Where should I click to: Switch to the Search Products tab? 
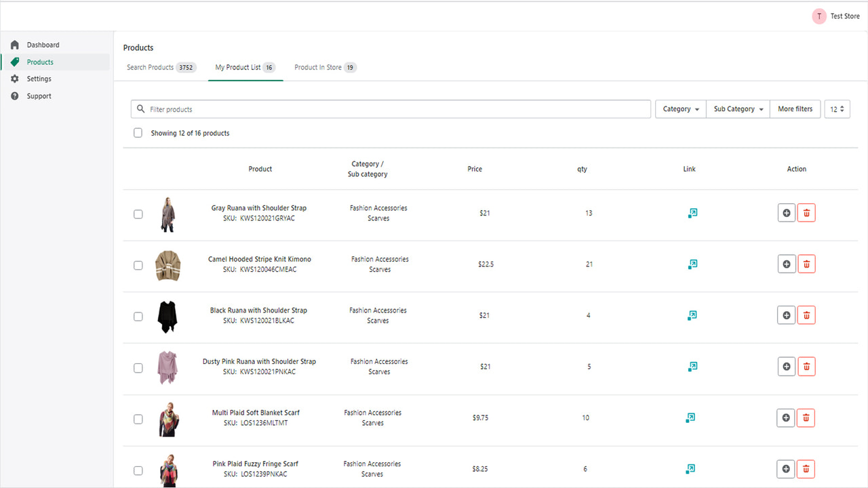161,67
